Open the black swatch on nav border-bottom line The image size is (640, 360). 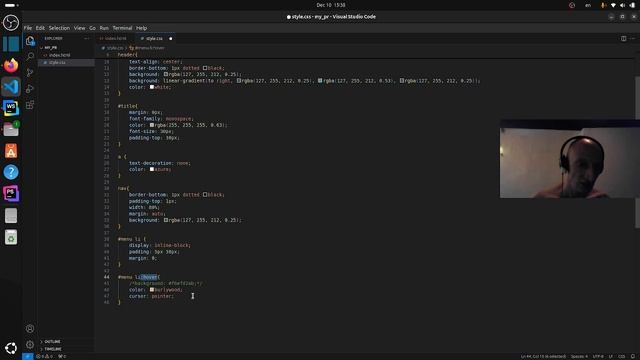pyautogui.click(x=205, y=195)
